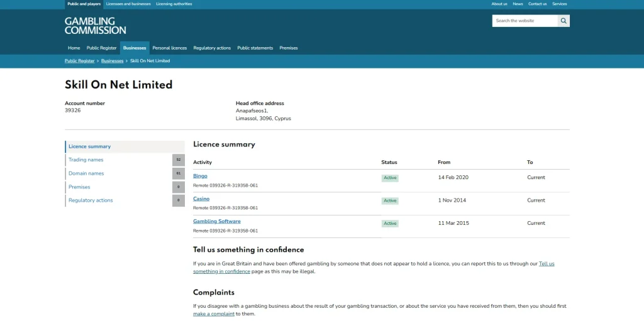Open Trading names in sidebar
644x321 pixels.
pyautogui.click(x=86, y=160)
